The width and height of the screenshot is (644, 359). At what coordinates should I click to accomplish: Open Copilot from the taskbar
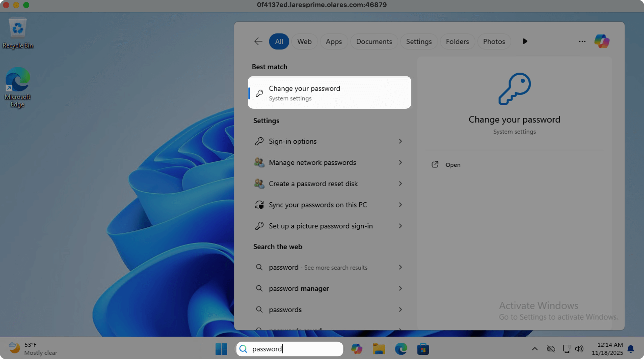pyautogui.click(x=357, y=349)
